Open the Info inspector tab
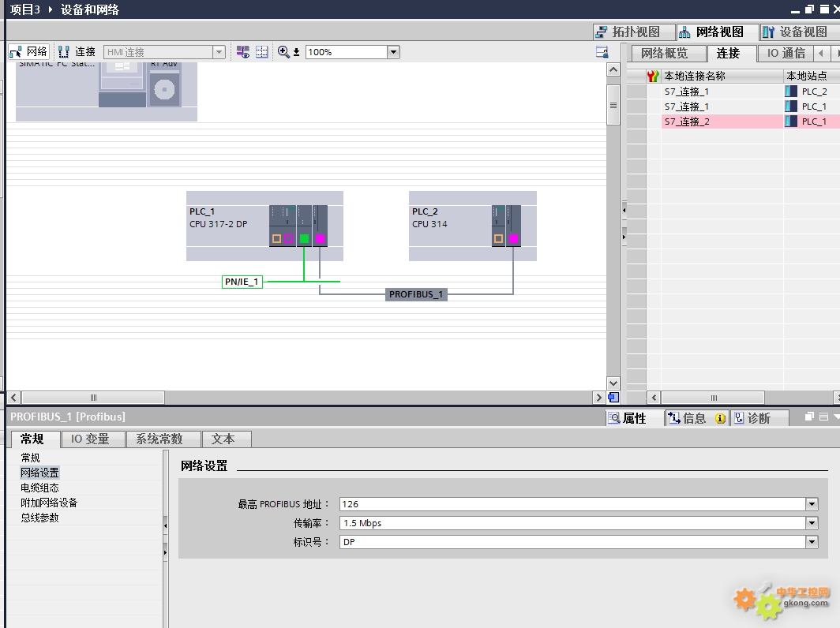This screenshot has height=628, width=840. click(x=696, y=418)
